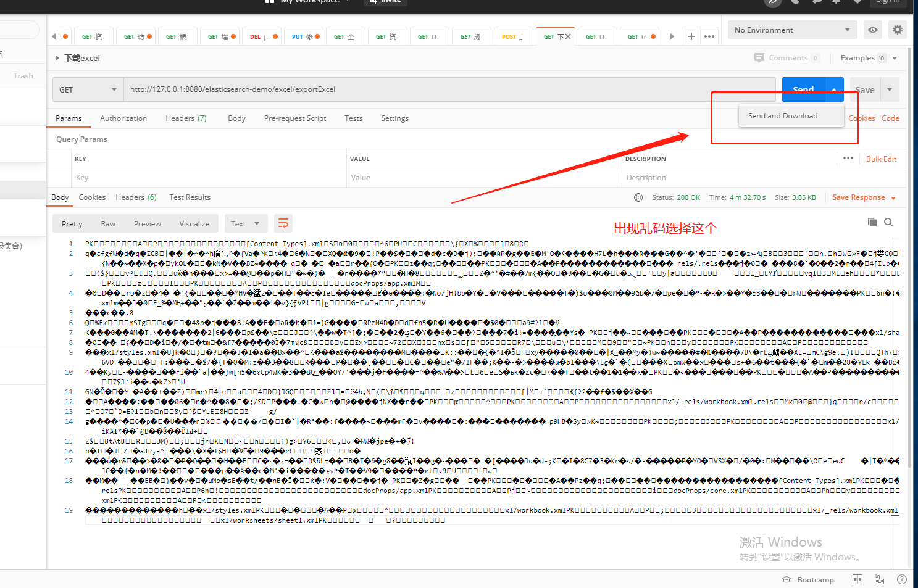Select response Body tab

(x=60, y=197)
